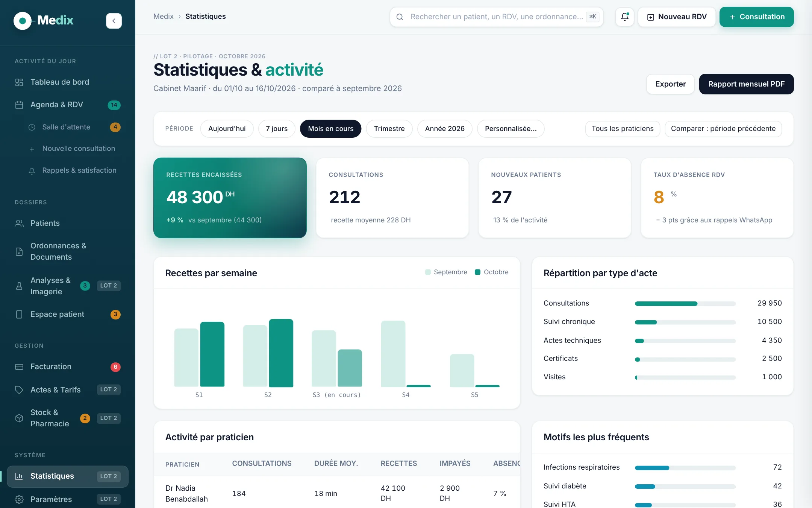Click the Salle d'attente clock icon

[32, 128]
